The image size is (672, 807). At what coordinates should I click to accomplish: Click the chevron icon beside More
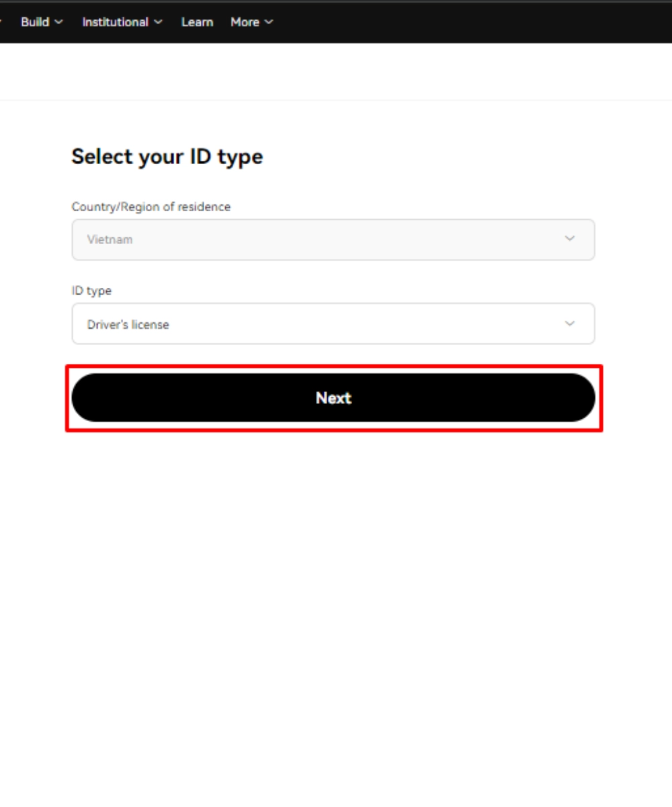269,22
